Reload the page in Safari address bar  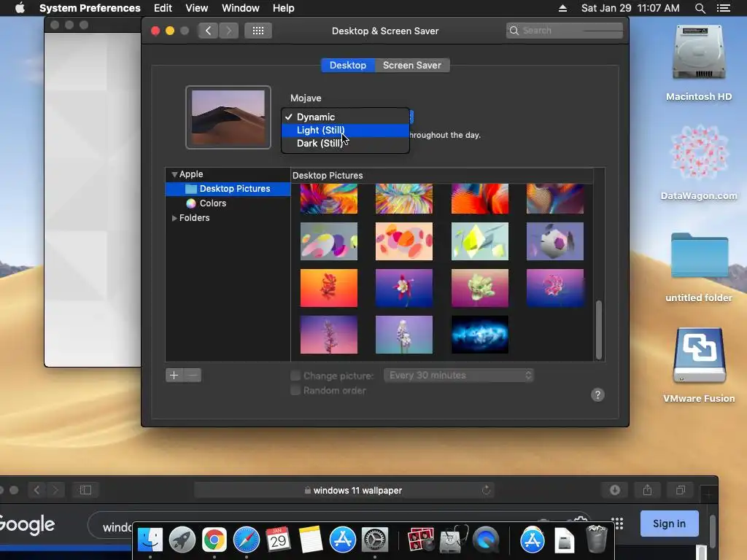486,490
